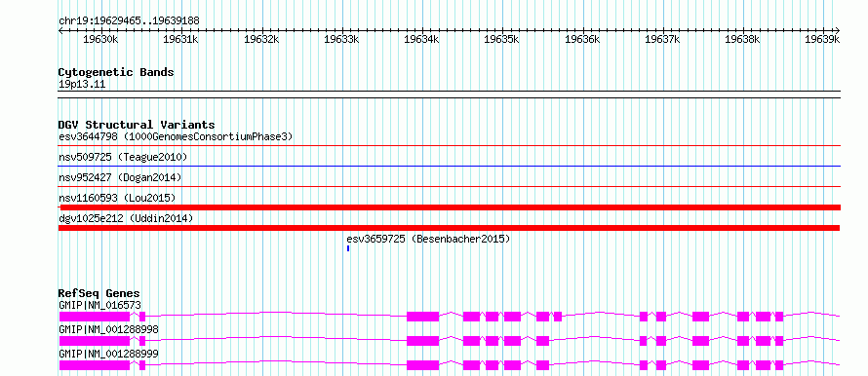Image resolution: width=868 pixels, height=376 pixels.
Task: Click the tiny blue esv3659725 variant marker
Action: (348, 248)
